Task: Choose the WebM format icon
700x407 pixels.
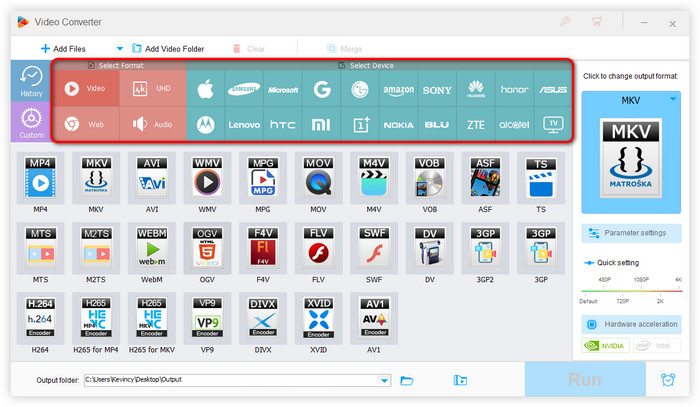Action: (x=152, y=248)
